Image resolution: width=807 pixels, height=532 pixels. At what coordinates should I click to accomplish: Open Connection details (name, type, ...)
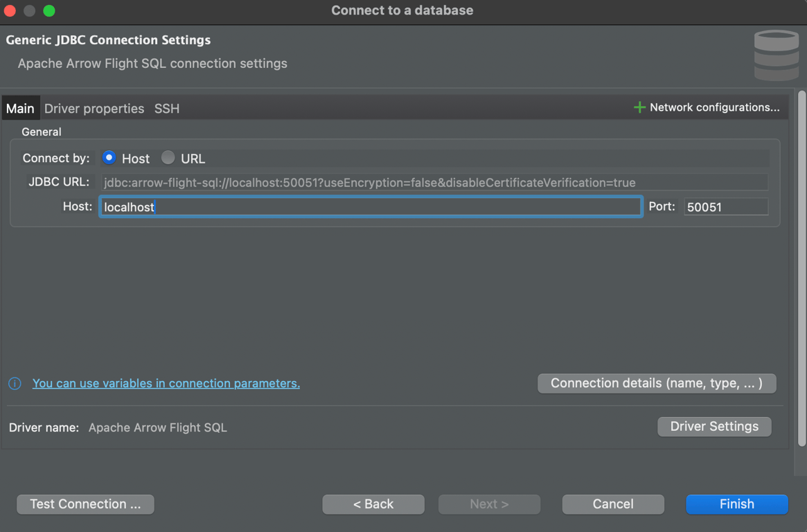[657, 383]
